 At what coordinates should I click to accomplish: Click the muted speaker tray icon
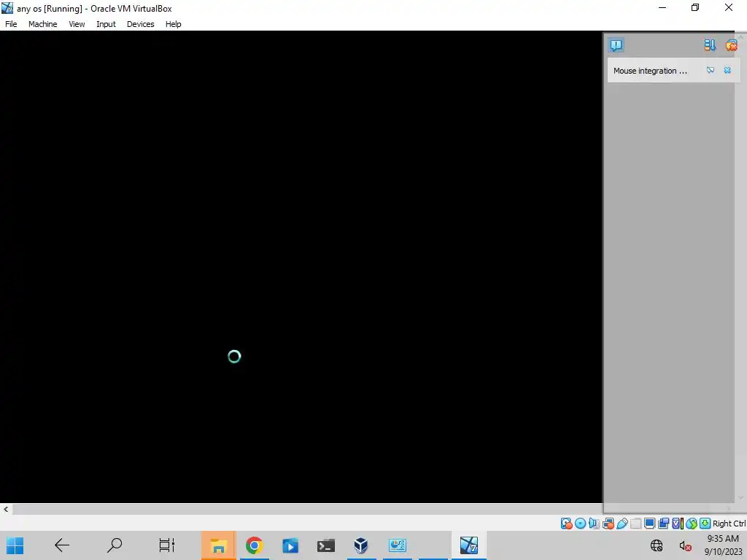tap(686, 545)
